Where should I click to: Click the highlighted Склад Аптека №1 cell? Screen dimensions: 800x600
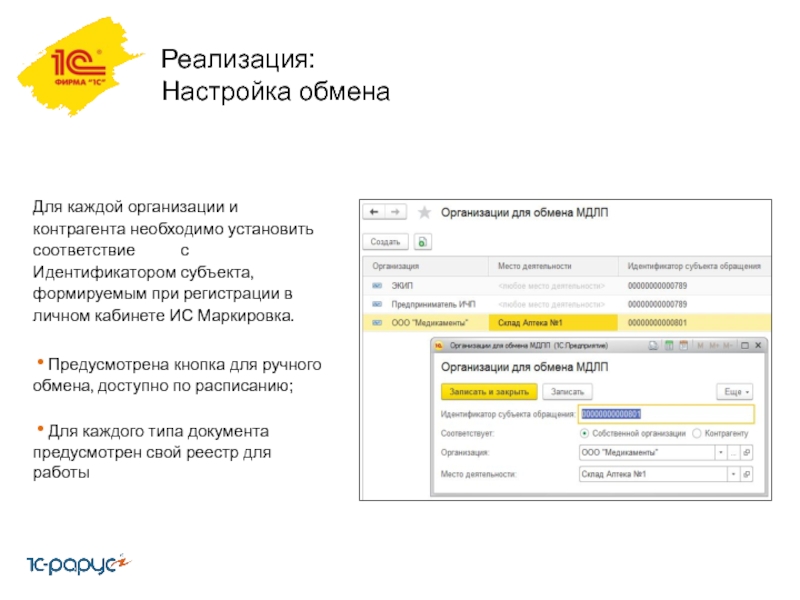pos(553,323)
